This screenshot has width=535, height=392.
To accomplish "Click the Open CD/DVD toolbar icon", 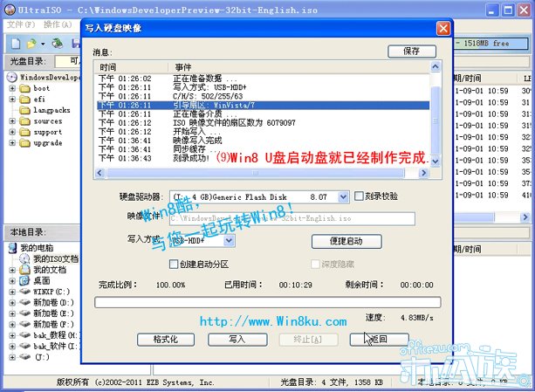I will (x=58, y=44).
